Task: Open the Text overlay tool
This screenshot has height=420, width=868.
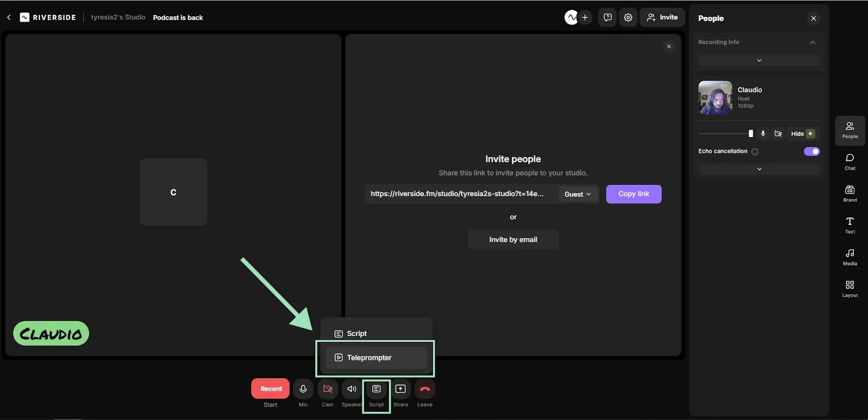Action: [850, 224]
